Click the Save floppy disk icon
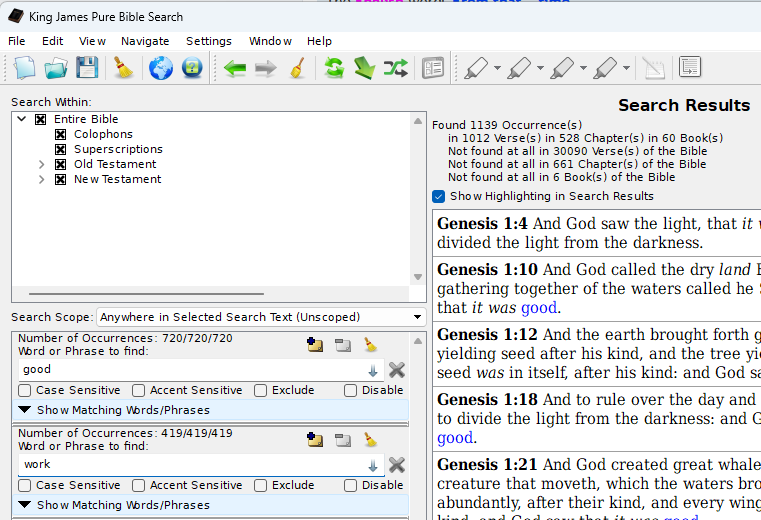The width and height of the screenshot is (761, 520). 87,68
